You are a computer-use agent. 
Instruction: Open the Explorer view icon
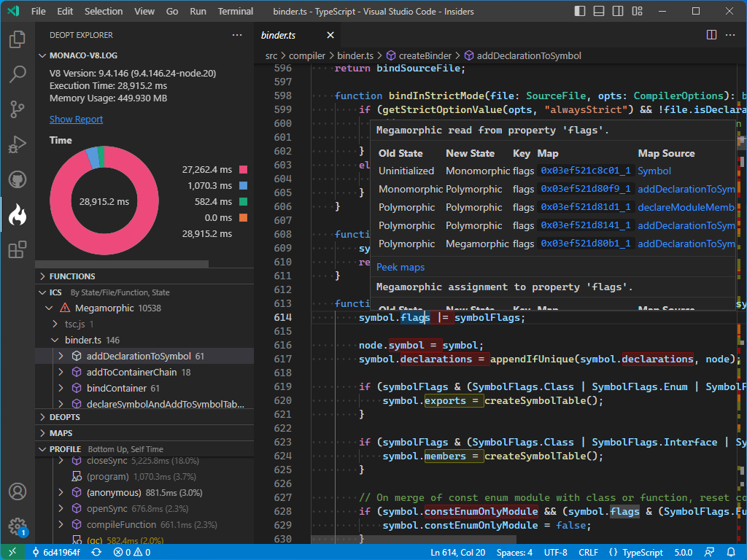click(18, 40)
